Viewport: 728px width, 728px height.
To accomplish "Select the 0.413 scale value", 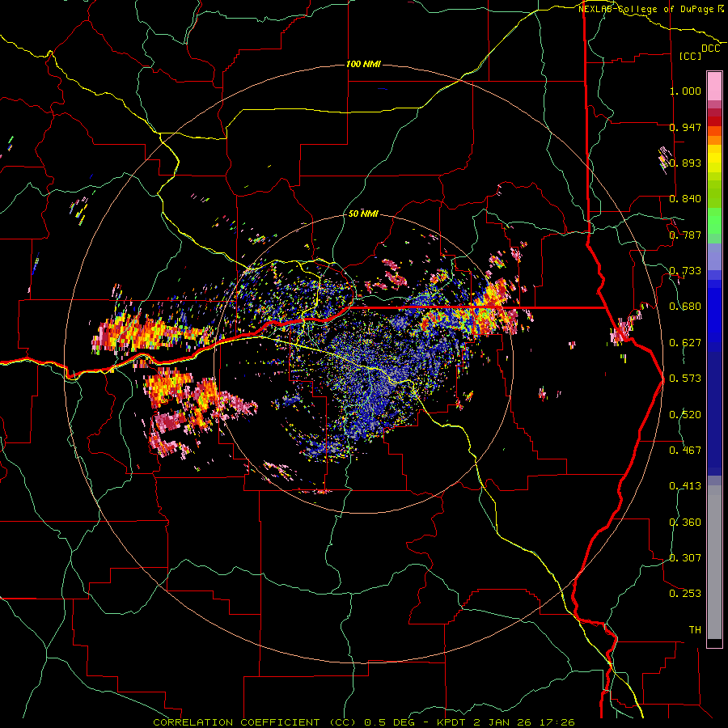I will 685,486.
